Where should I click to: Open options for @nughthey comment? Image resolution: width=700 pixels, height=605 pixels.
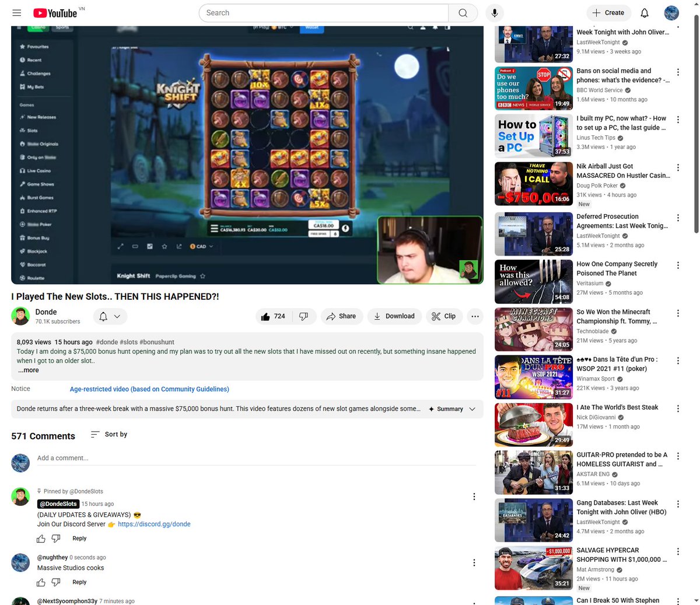click(x=474, y=562)
